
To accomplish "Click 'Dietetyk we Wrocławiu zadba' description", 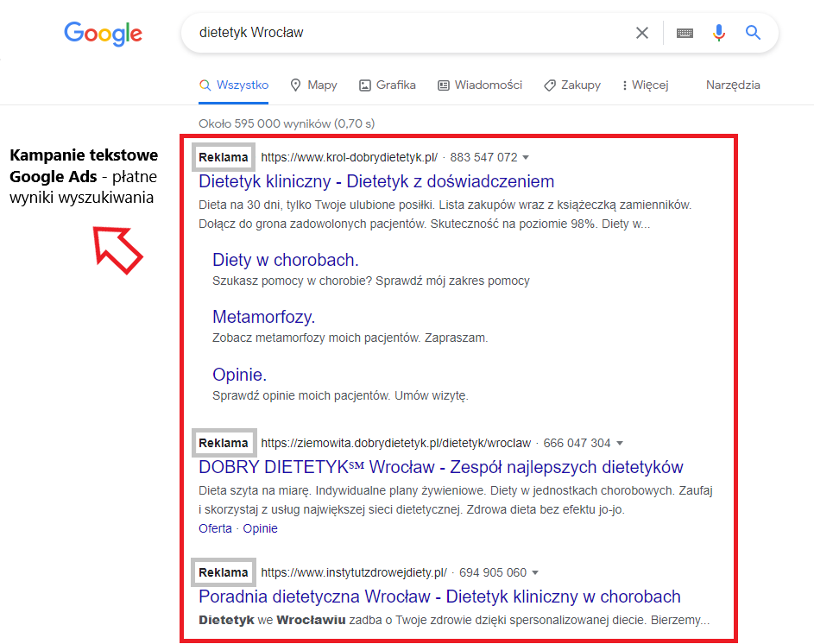I will [454, 620].
